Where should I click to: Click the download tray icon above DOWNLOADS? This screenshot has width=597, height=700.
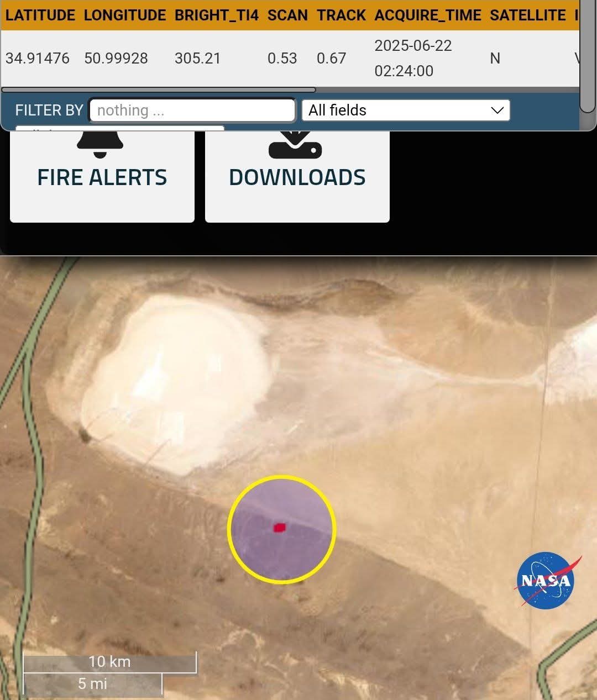pyautogui.click(x=295, y=145)
